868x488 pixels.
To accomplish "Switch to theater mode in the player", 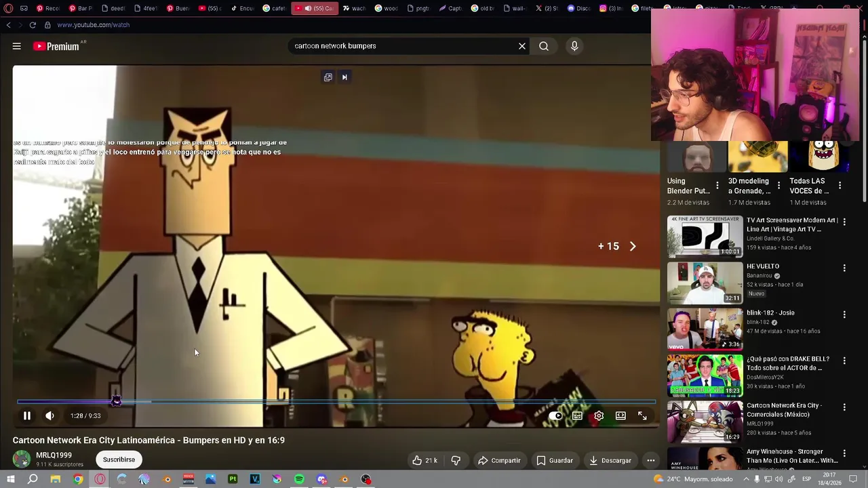I will tap(620, 415).
